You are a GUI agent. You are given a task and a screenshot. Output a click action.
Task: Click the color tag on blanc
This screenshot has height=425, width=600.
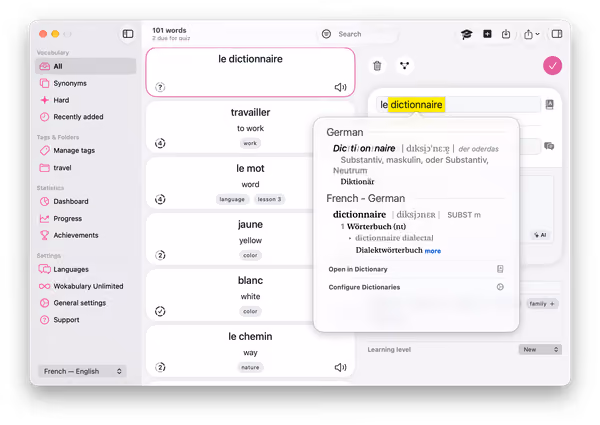point(250,311)
